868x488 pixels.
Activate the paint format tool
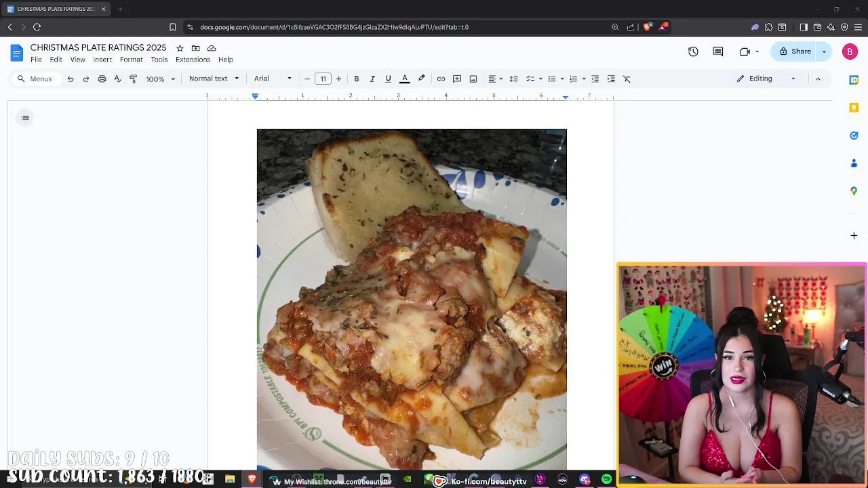[133, 79]
